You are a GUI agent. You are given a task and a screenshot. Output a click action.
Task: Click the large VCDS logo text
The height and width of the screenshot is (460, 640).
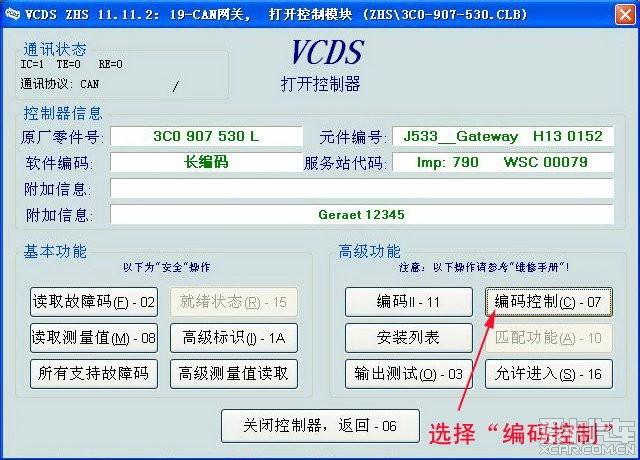327,52
